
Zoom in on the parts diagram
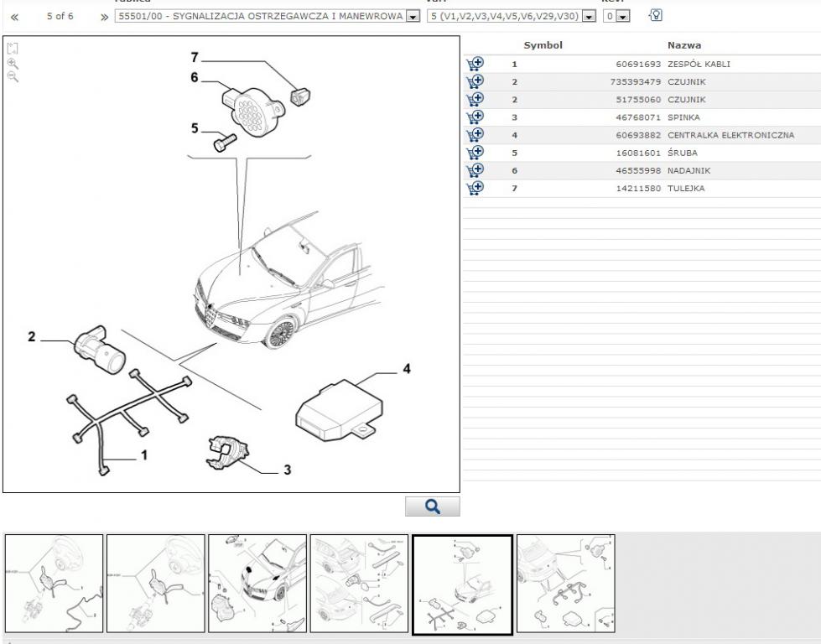(x=13, y=64)
